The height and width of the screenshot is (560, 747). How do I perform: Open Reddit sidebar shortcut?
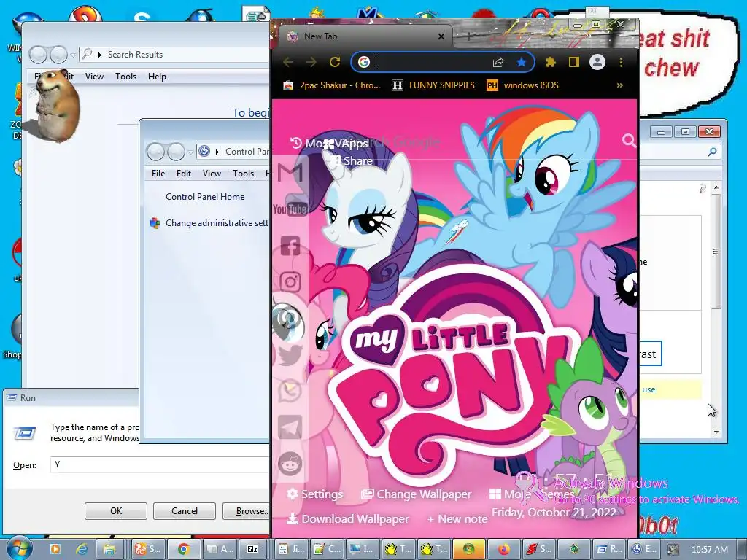point(290,463)
